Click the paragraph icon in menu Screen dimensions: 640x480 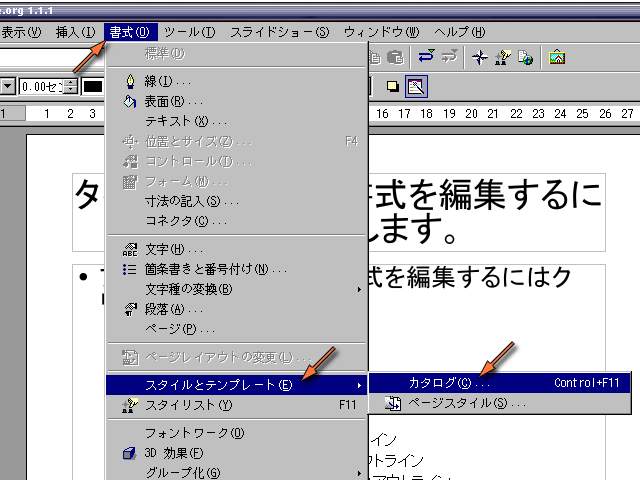tap(130, 309)
